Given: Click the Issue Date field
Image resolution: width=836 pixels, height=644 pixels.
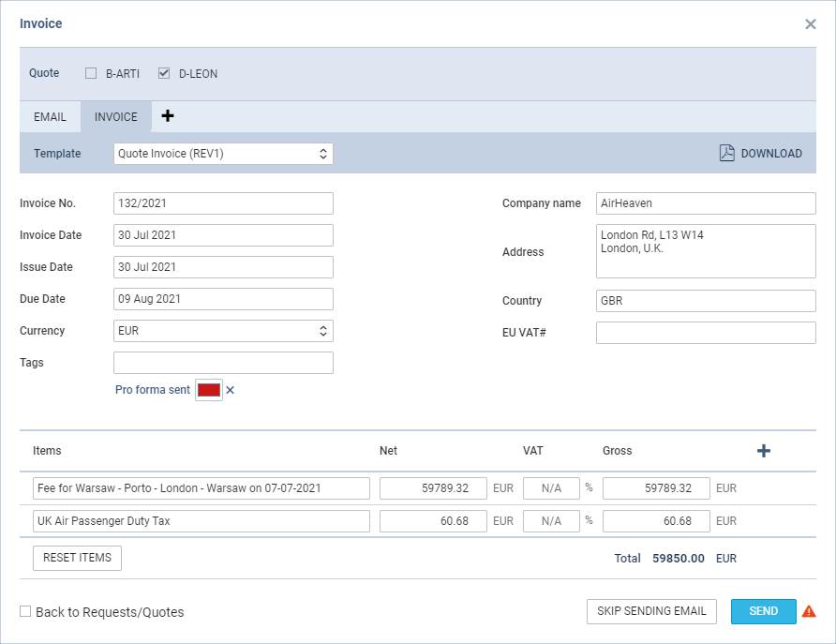Looking at the screenshot, I should pos(223,267).
